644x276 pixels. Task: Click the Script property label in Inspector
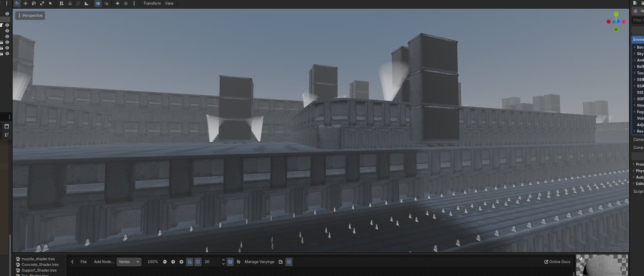pos(638,191)
